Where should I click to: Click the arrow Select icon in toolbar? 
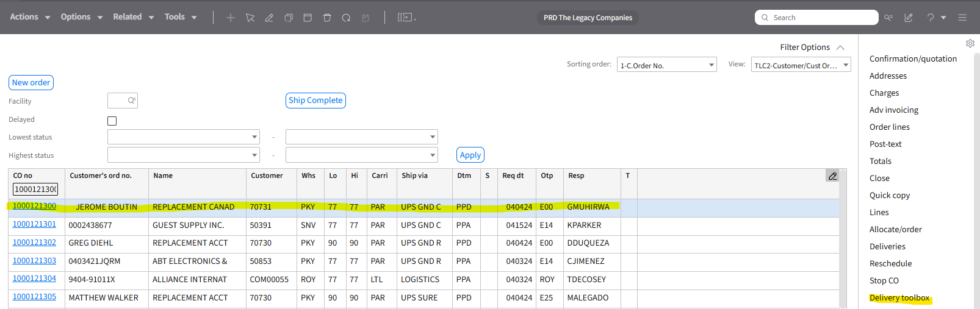tap(250, 18)
